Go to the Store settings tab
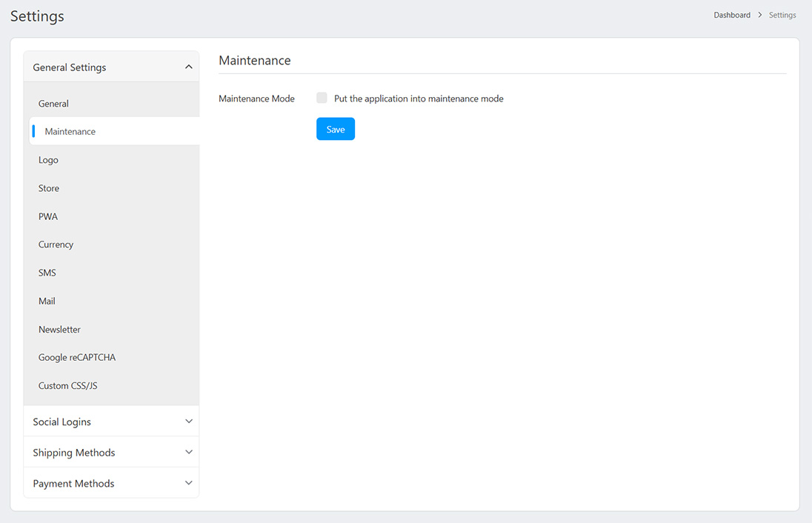The width and height of the screenshot is (812, 523). click(x=49, y=188)
